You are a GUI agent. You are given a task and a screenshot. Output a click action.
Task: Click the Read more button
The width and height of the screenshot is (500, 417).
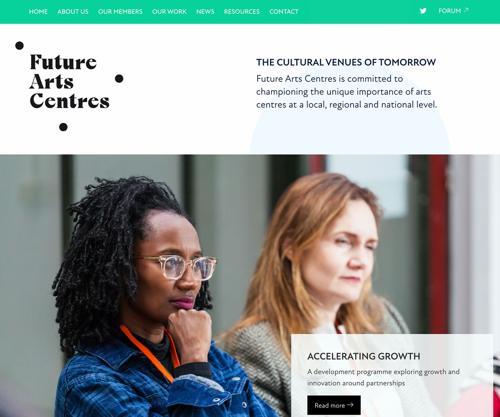[334, 405]
